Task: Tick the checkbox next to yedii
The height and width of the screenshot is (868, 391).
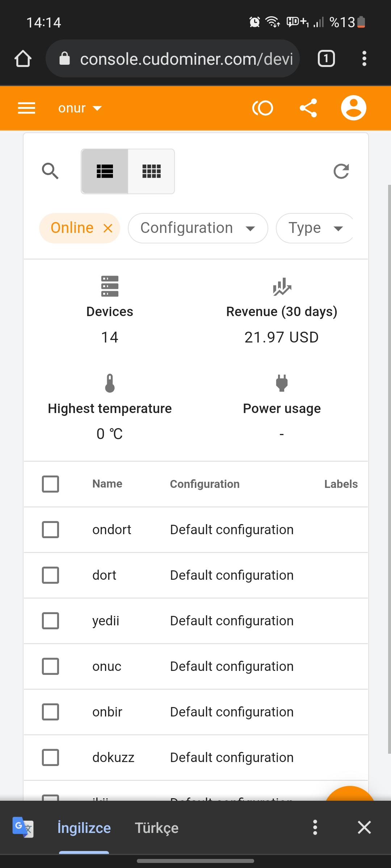Action: point(50,621)
